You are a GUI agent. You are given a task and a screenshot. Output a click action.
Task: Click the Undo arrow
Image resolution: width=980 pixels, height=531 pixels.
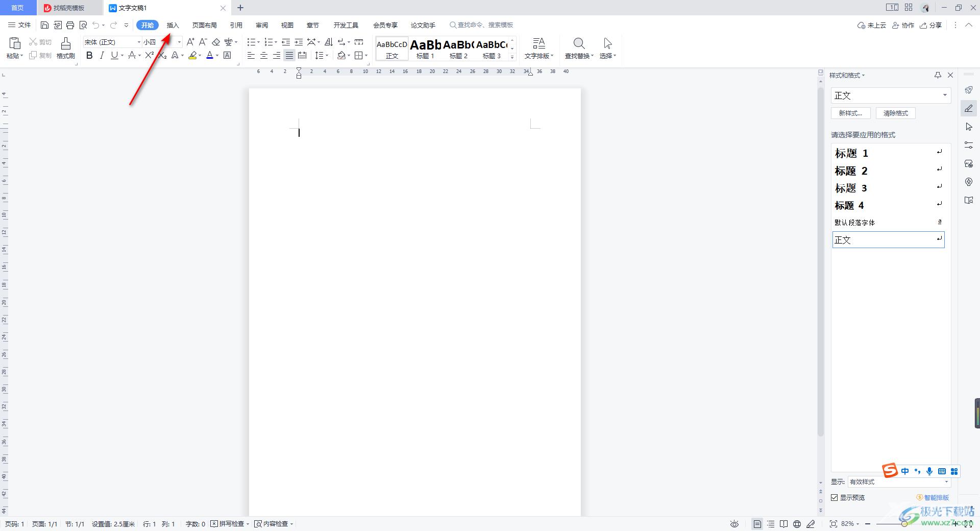(95, 25)
